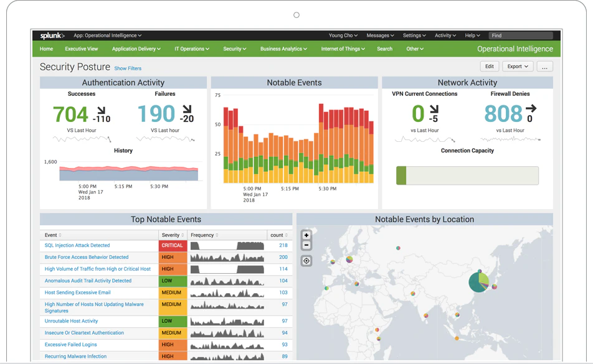593x364 pixels.
Task: Select Home in the navigation bar
Action: point(46,49)
